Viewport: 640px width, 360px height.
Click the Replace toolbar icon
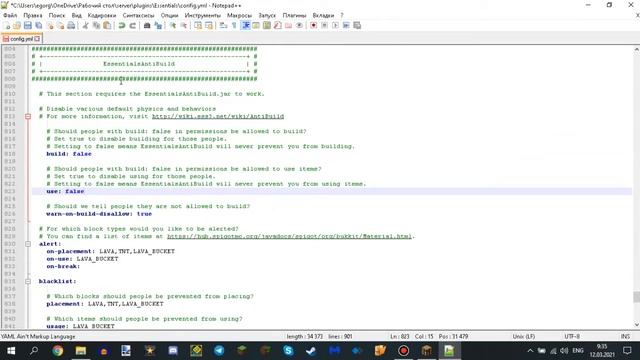tap(158, 26)
